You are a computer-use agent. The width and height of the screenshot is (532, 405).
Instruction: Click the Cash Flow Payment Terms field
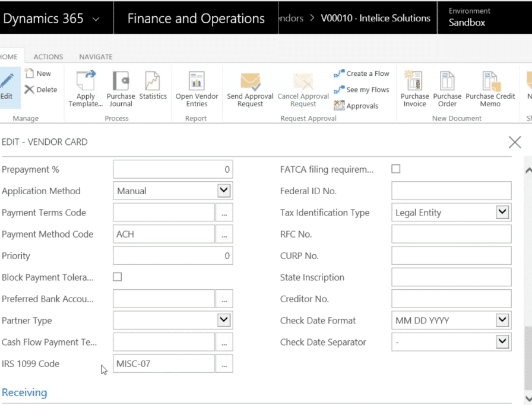pos(164,342)
